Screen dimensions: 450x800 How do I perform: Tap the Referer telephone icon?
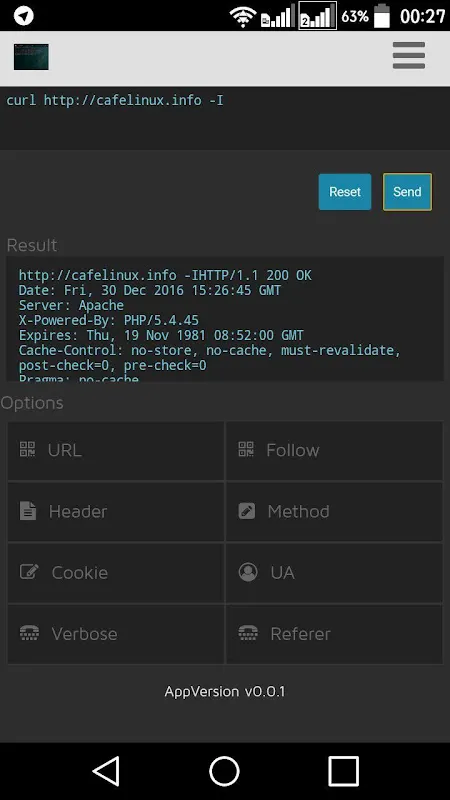coord(248,633)
